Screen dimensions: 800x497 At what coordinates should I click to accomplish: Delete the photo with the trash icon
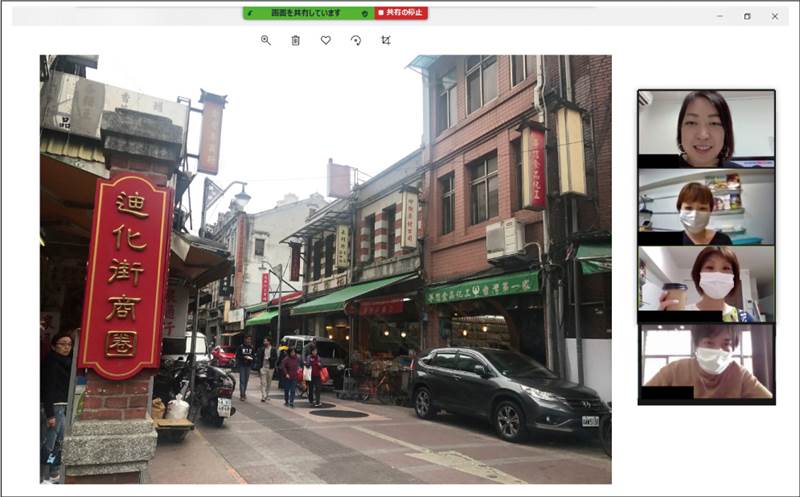pyautogui.click(x=295, y=40)
